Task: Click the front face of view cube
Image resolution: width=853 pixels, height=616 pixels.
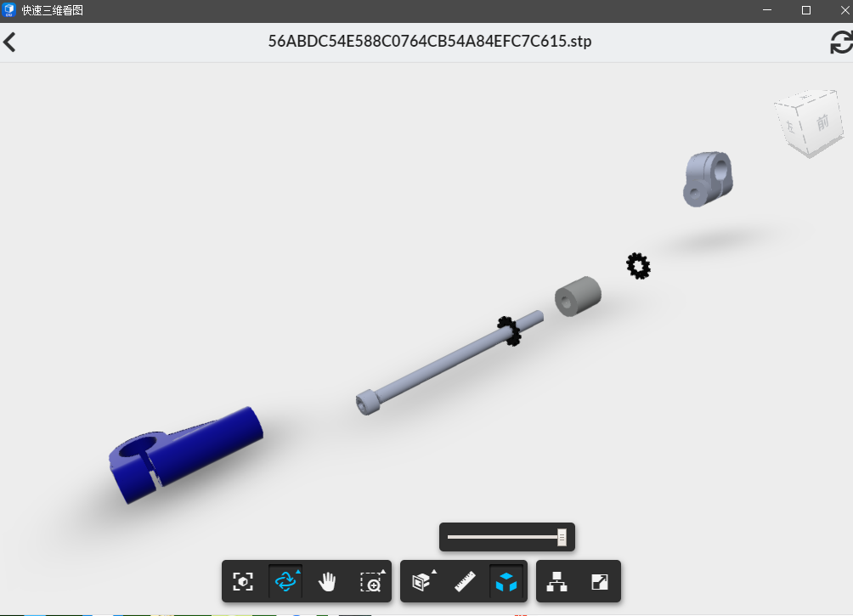Action: coord(822,122)
